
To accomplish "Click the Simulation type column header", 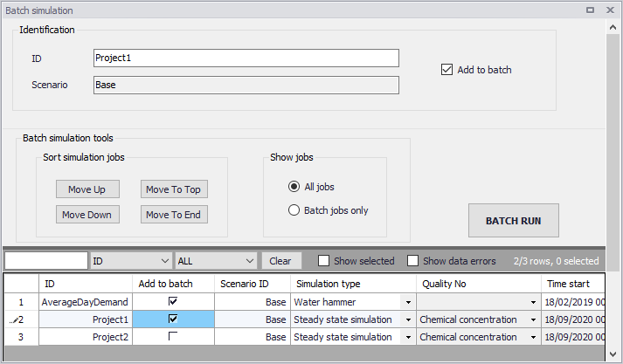I will 353,284.
